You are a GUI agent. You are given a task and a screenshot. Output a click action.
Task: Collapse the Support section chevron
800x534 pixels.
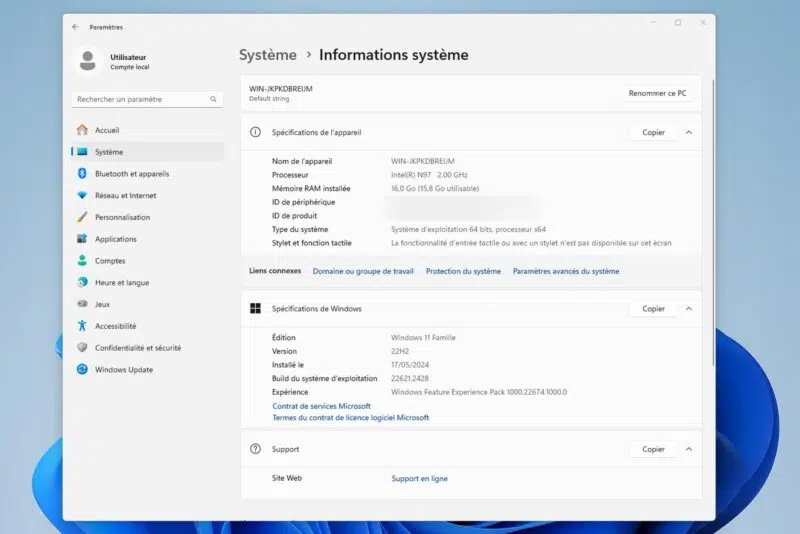[688, 449]
